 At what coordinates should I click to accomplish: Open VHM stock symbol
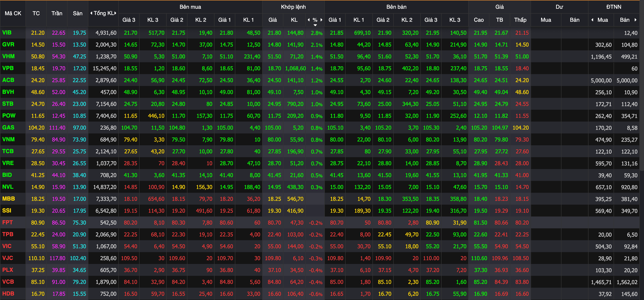[9, 56]
